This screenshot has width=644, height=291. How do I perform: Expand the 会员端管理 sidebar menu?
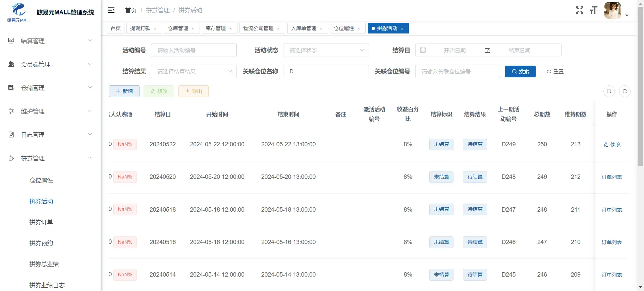pos(50,64)
